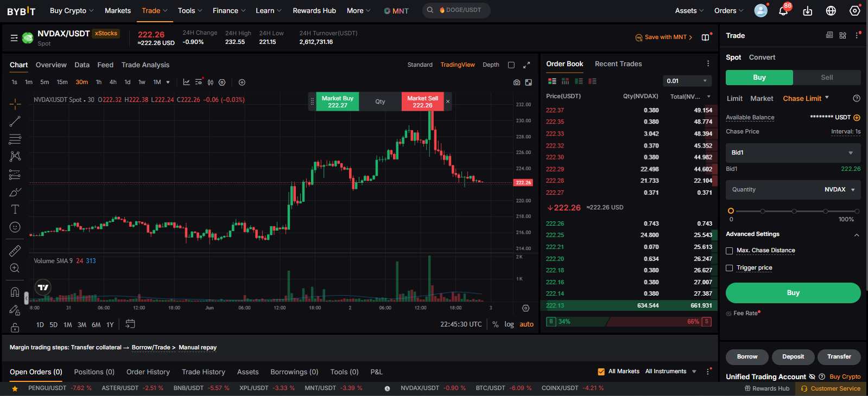Select the Convert tab
Image resolution: width=868 pixels, height=396 pixels.
[762, 58]
